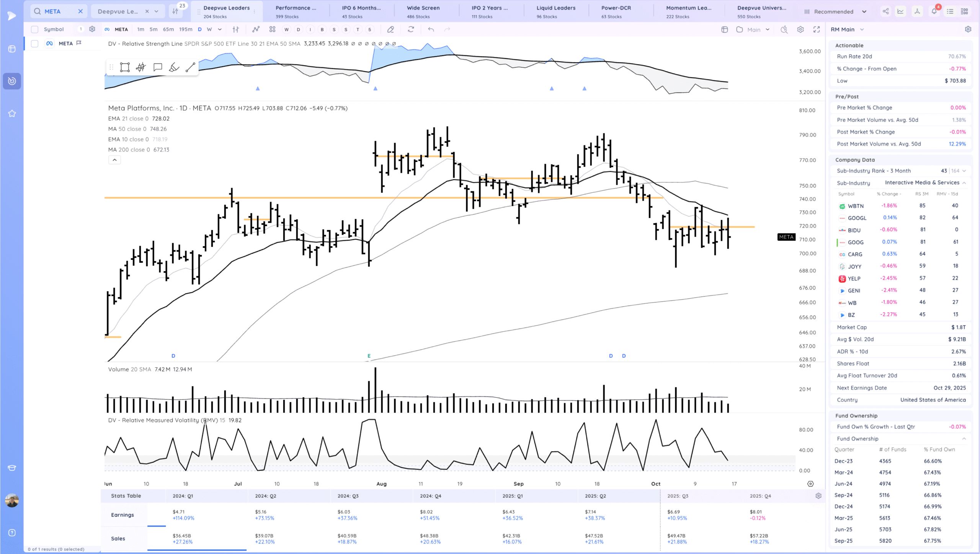Select GOOGL in sub-industry list
980x554 pixels.
tap(857, 218)
